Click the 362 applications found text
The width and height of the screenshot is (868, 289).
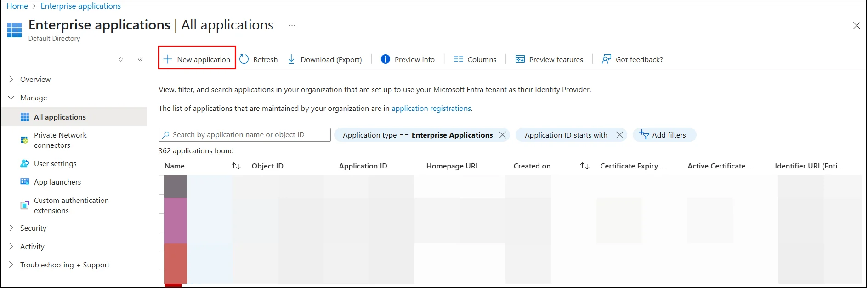click(x=196, y=151)
